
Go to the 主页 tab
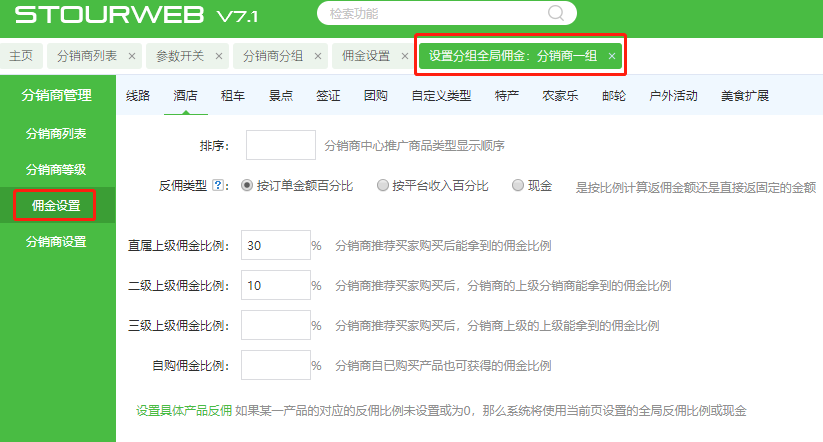coord(21,56)
